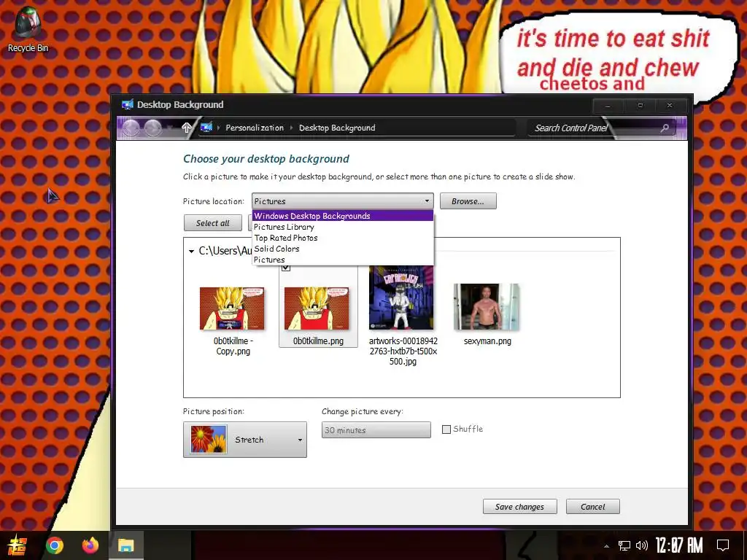747x560 pixels.
Task: Click the Forward navigation arrow
Action: (153, 128)
